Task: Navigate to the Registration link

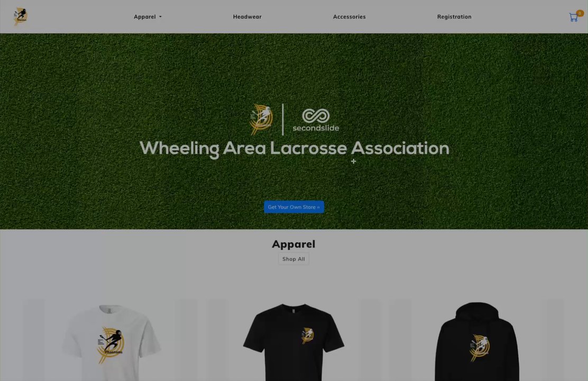Action: pyautogui.click(x=454, y=17)
